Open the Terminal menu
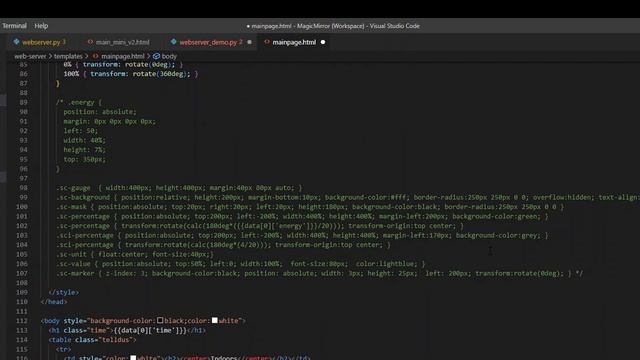The height and width of the screenshot is (360, 640). 14,26
